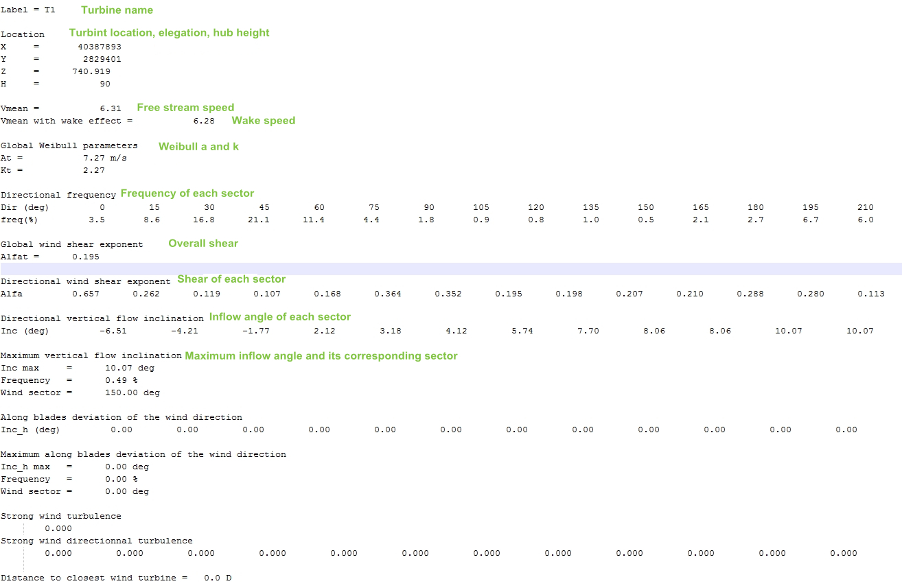
Task: Select shear value 0.288
Action: pyautogui.click(x=750, y=294)
